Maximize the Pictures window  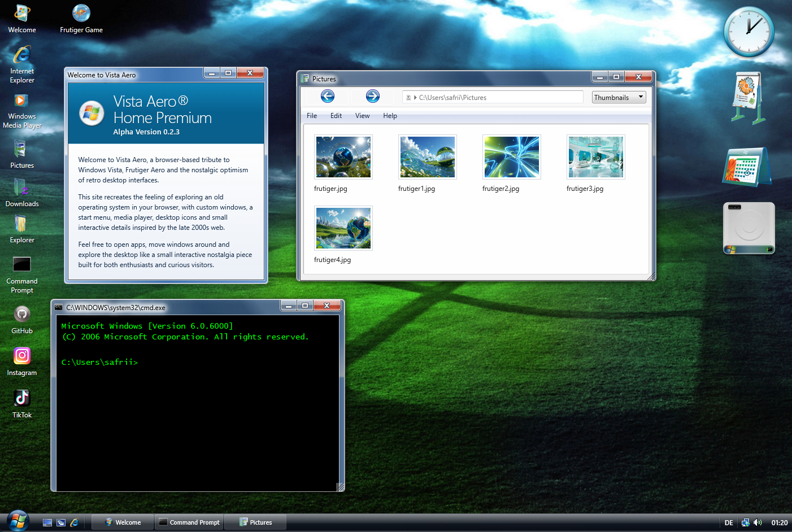coord(616,77)
